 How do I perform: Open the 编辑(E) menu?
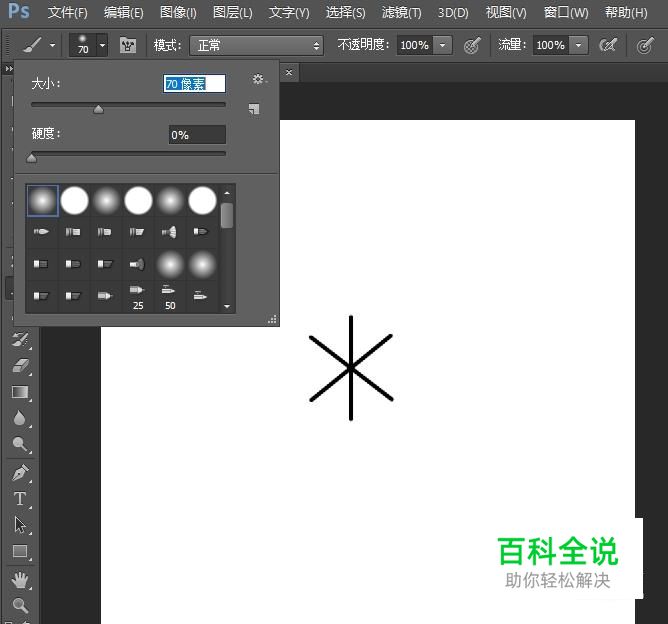[x=124, y=12]
